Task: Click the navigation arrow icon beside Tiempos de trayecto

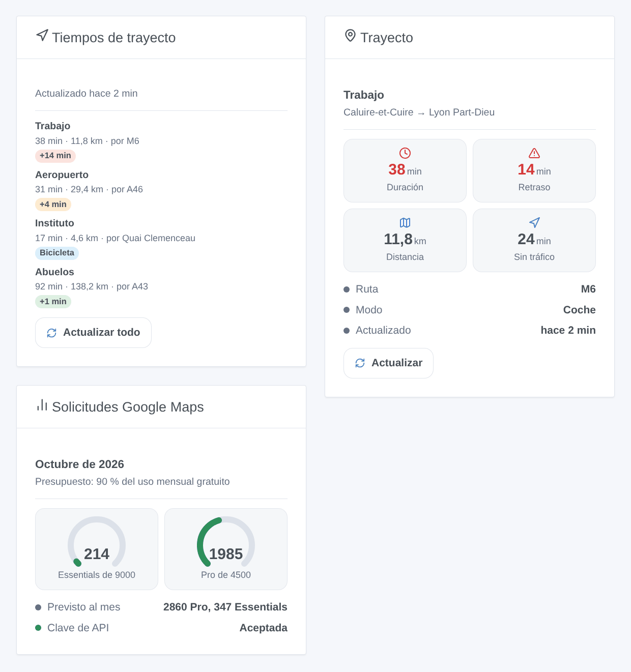Action: click(x=42, y=35)
